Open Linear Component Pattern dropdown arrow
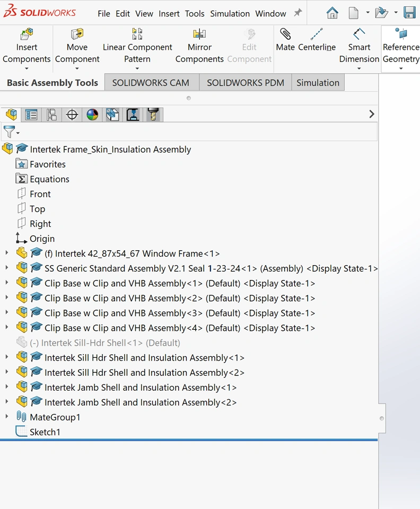The width and height of the screenshot is (420, 509). click(137, 68)
